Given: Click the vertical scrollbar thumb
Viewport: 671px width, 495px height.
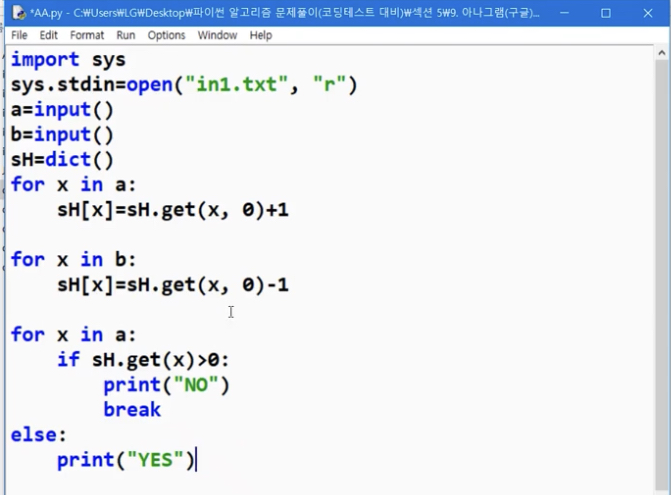Looking at the screenshot, I should point(662,274).
